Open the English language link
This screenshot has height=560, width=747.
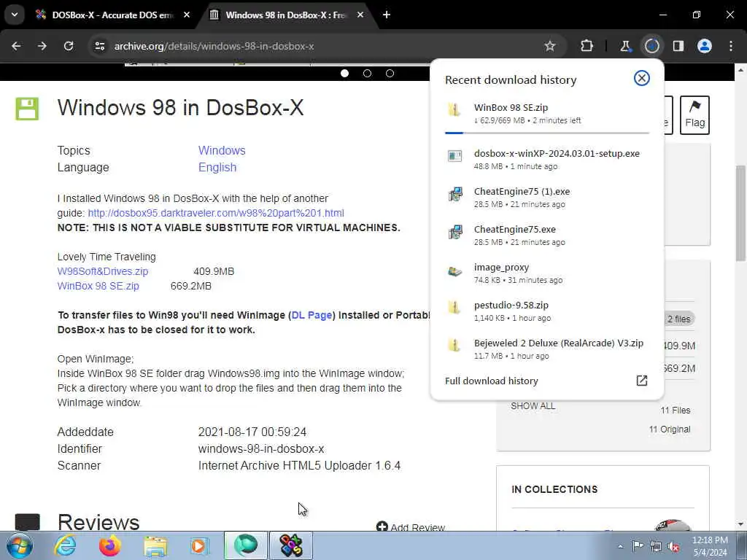(217, 168)
